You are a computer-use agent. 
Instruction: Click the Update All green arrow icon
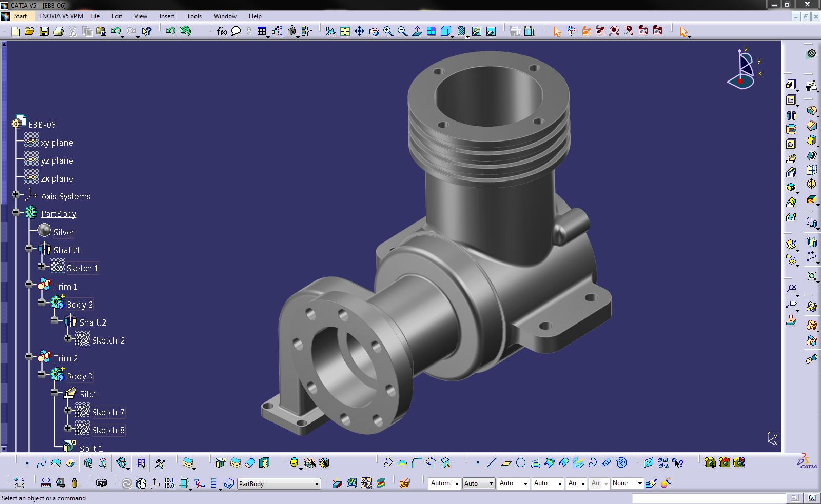185,32
